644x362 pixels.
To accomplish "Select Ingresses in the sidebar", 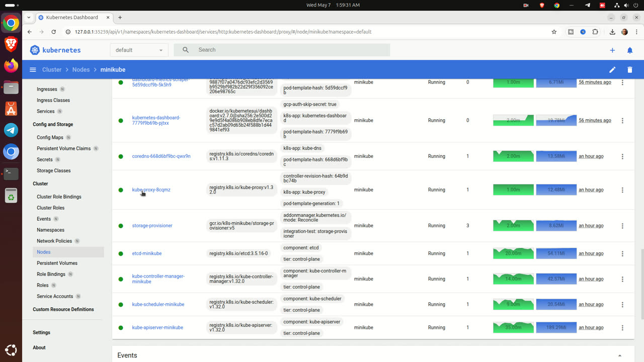I will [x=47, y=89].
